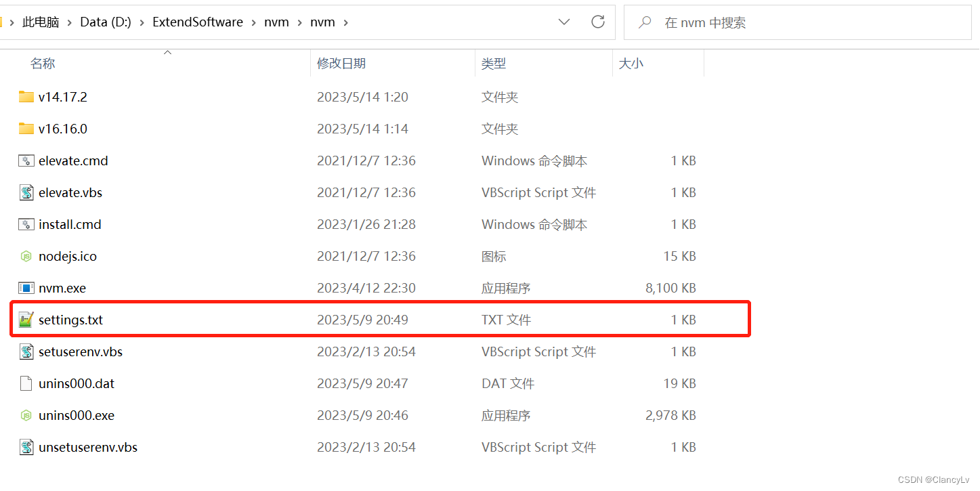The image size is (980, 491).
Task: Click the date 2023/5/14 1:14
Action: (x=362, y=129)
